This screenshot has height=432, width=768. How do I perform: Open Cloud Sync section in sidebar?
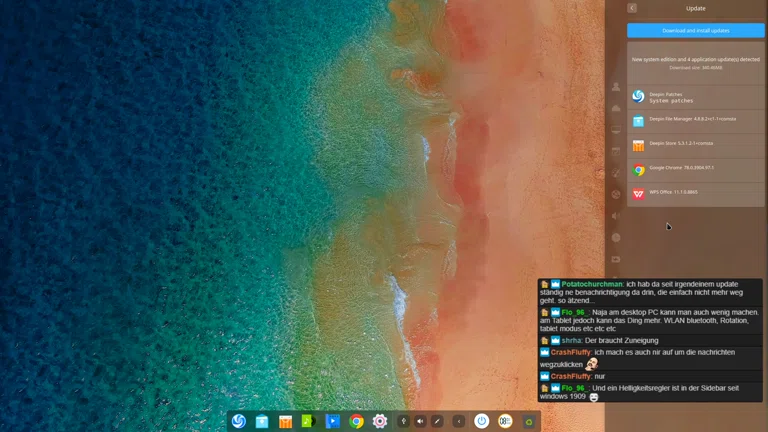coord(616,108)
